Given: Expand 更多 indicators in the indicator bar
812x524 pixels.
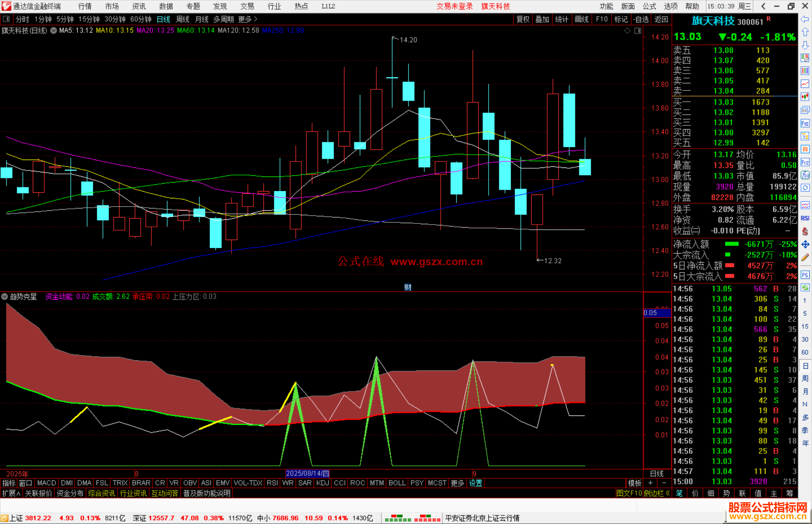Looking at the screenshot, I should point(458,483).
